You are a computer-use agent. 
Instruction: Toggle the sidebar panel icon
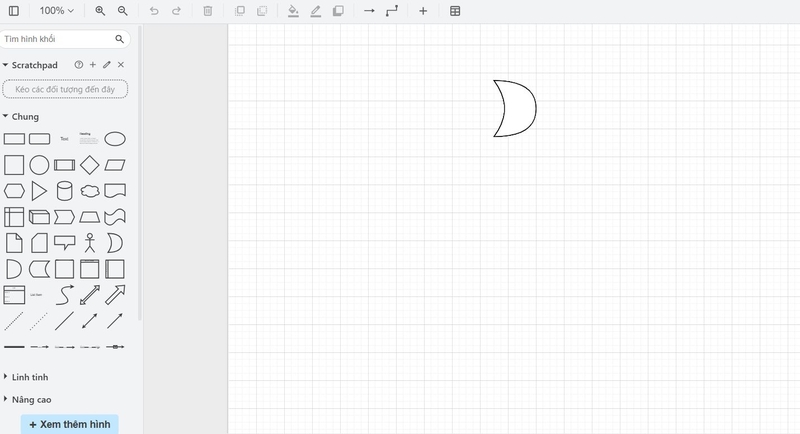pos(14,11)
